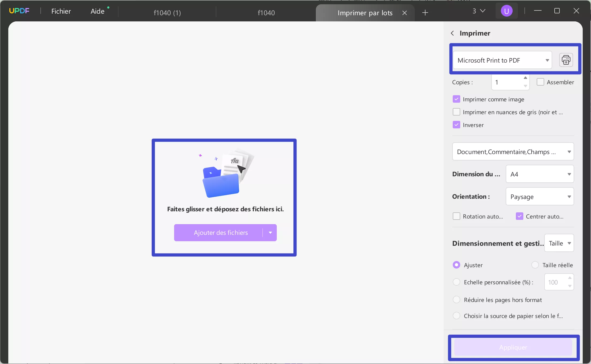Click the UPDF logo
The image size is (591, 364).
pyautogui.click(x=19, y=11)
